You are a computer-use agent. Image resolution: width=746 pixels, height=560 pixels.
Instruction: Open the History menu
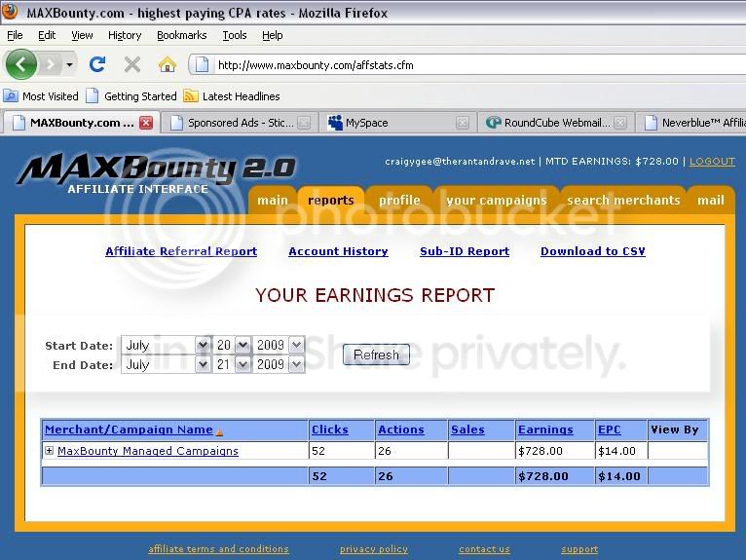pyautogui.click(x=125, y=35)
